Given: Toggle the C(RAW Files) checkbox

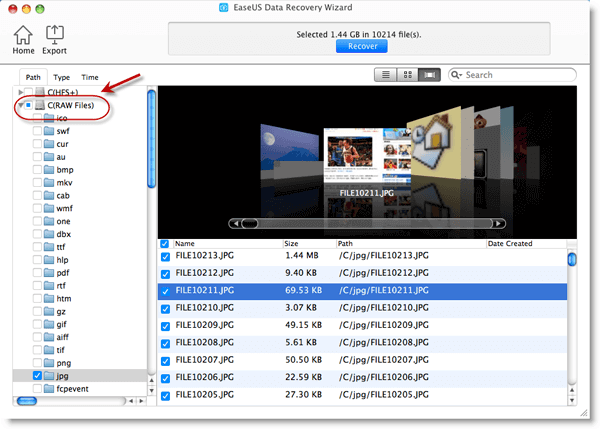Looking at the screenshot, I should [x=28, y=105].
